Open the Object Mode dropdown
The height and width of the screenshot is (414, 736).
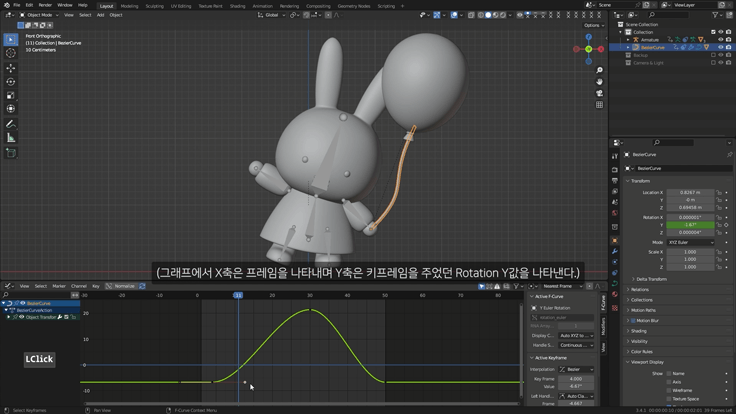click(x=39, y=15)
